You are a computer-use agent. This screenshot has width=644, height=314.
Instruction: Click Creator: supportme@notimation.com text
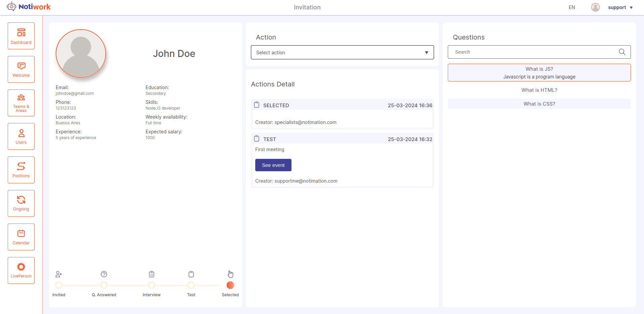296,181
